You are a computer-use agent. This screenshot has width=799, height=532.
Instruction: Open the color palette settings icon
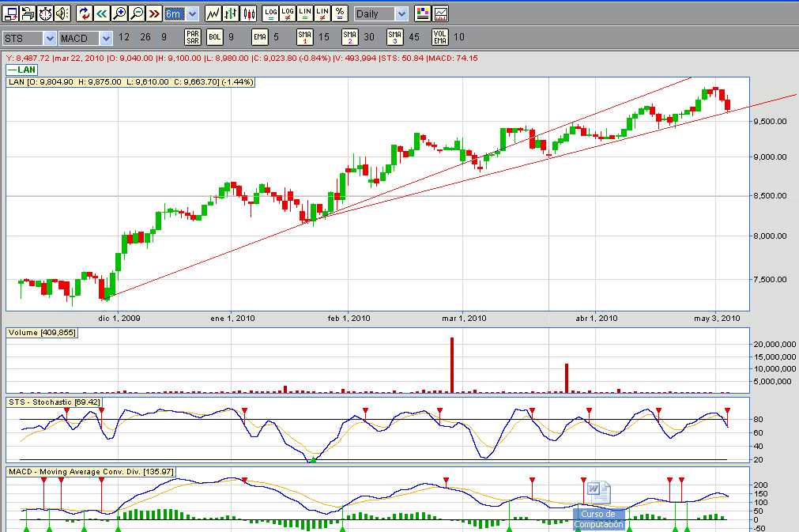[x=423, y=13]
